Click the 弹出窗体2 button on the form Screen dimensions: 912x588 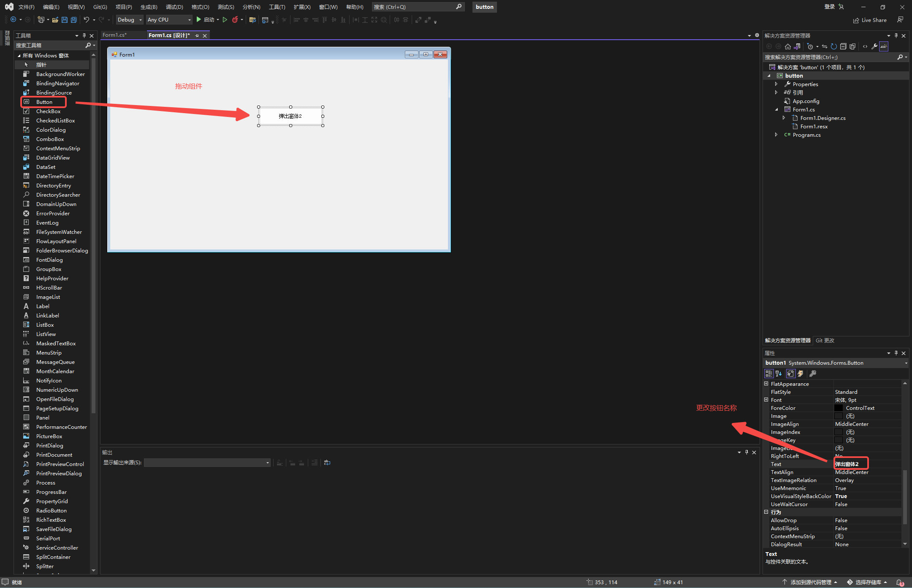click(290, 116)
